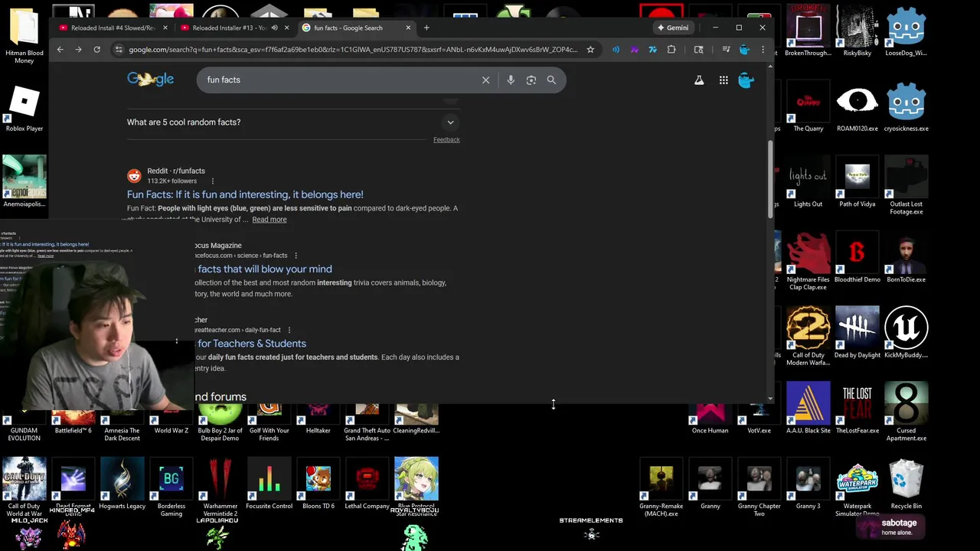Select the Dead by Daylight desktop icon
980x551 pixels.
pyautogui.click(x=857, y=333)
